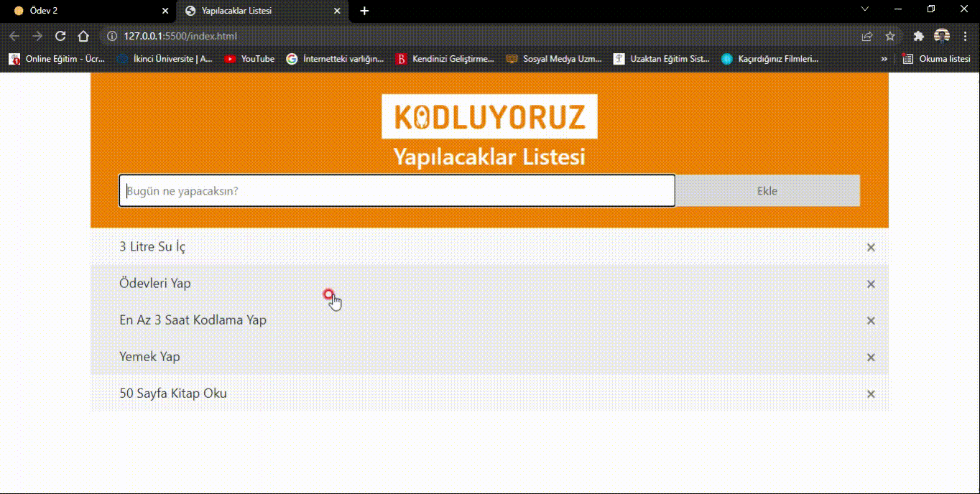Screen dimensions: 980x494
Task: Open the 'Uzaktan Eğitim Sist...' bookmark
Action: (662, 59)
